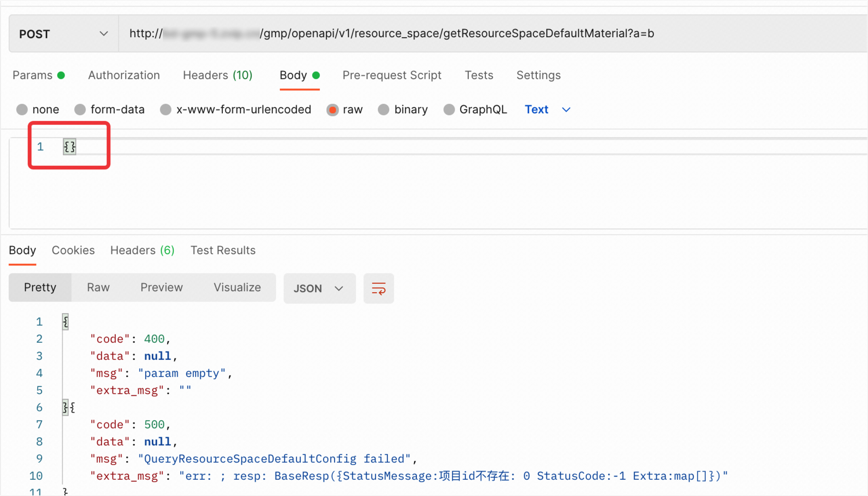Click the "QueryResourceSpaceDefaultConfig failed" message text
Screen dimensions: 868x496
click(x=274, y=459)
